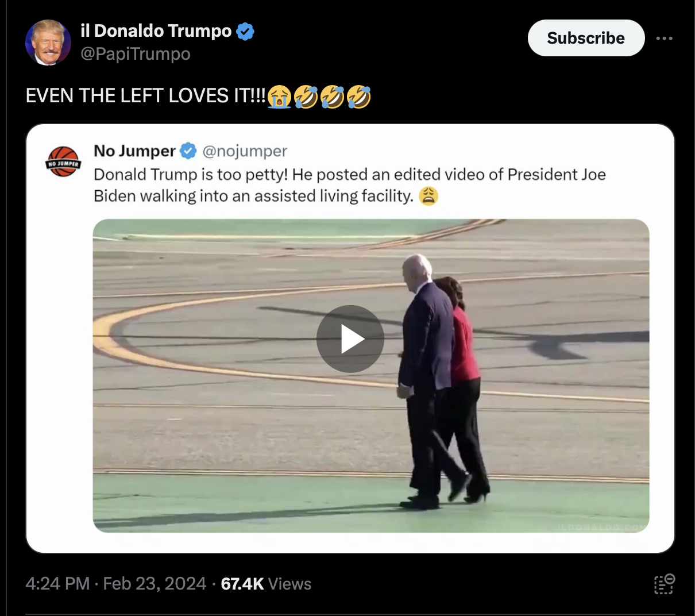The height and width of the screenshot is (616, 695).
Task: Open the three-dot more options menu
Action: [x=664, y=38]
